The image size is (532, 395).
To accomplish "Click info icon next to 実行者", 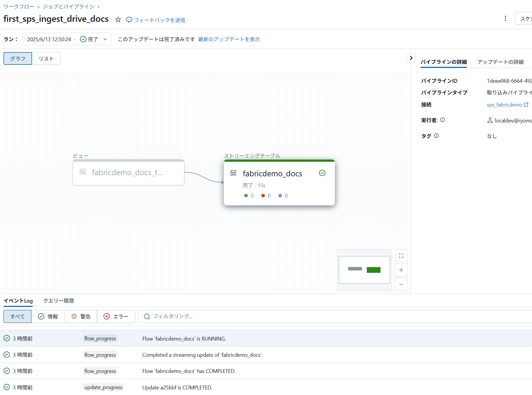I will [443, 120].
